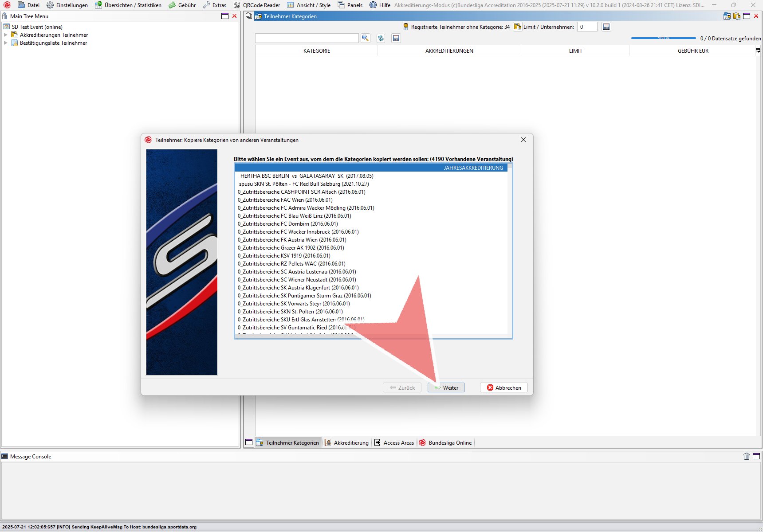Click the records loading progress bar
The height and width of the screenshot is (532, 763).
(x=664, y=38)
